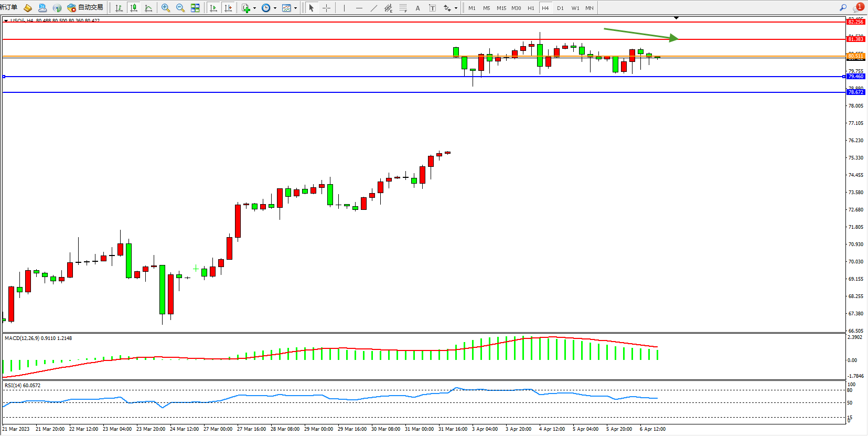The height and width of the screenshot is (436, 868).
Task: Toggle the chart shift option
Action: (228, 8)
